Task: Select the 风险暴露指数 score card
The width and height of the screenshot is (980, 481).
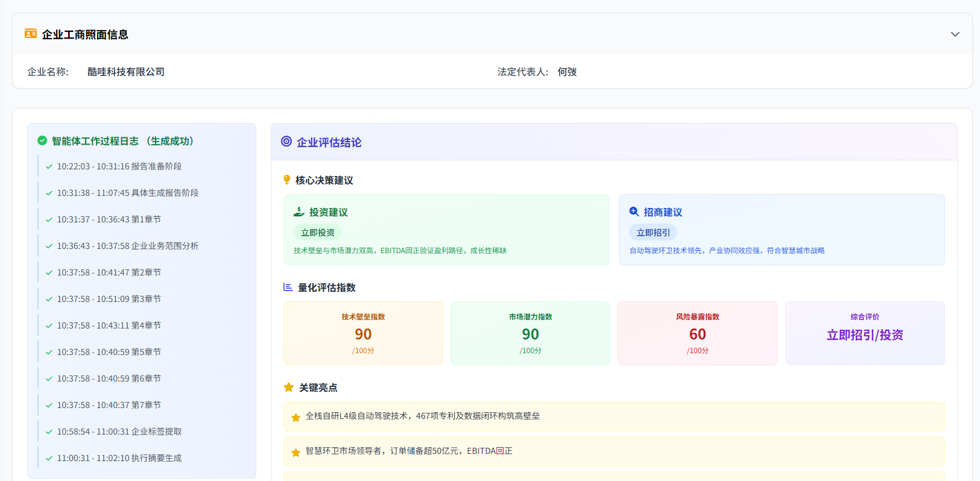Action: [x=698, y=333]
